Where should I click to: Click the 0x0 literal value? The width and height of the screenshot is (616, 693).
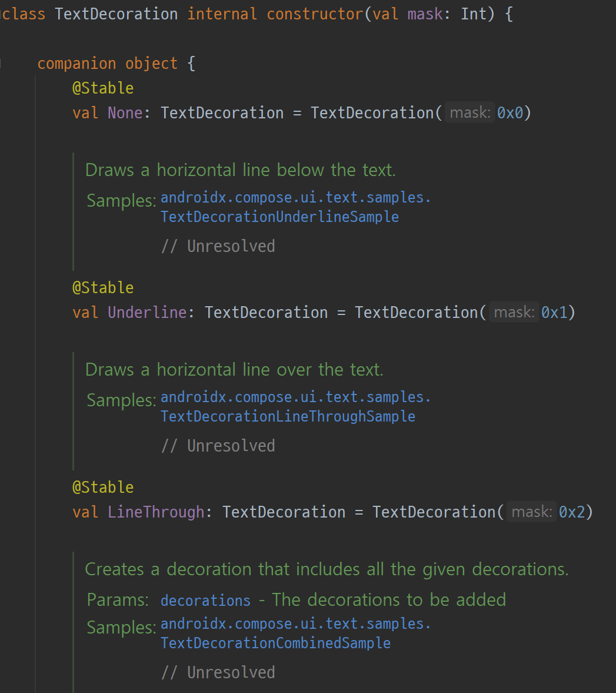point(510,112)
